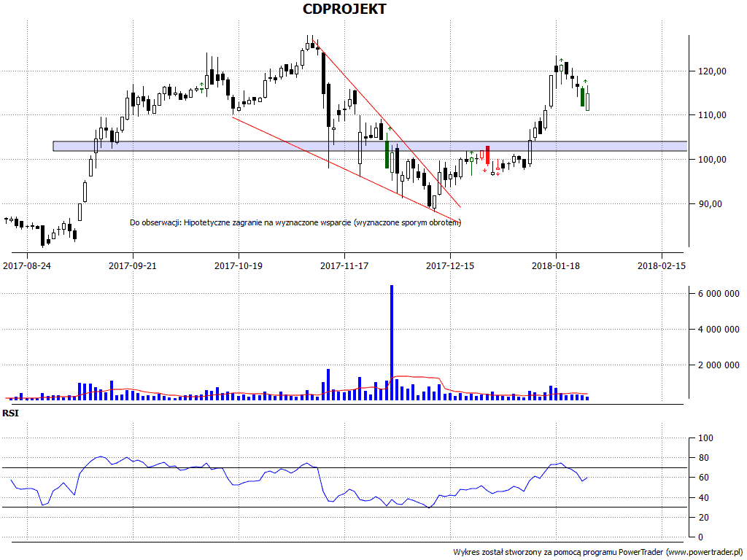Image resolution: width=747 pixels, height=560 pixels.
Task: Click the red candlestick near the support zone
Action: pyautogui.click(x=487, y=155)
